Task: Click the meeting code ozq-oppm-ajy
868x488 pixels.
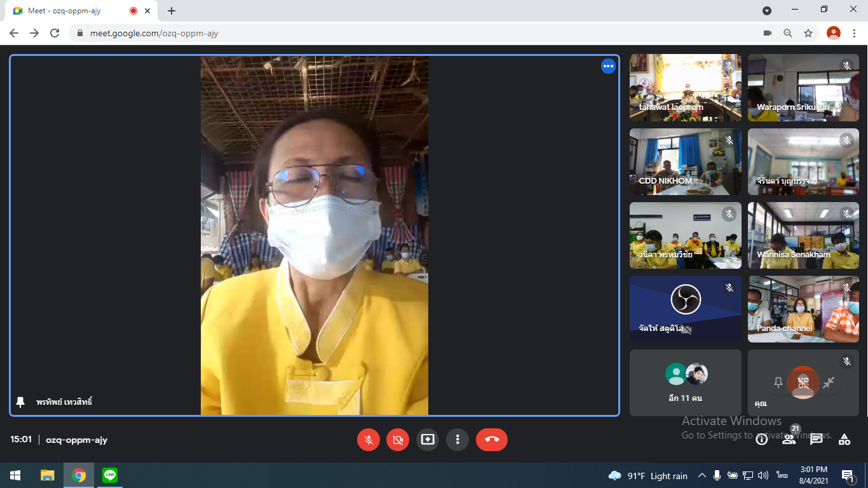Action: pyautogui.click(x=76, y=440)
